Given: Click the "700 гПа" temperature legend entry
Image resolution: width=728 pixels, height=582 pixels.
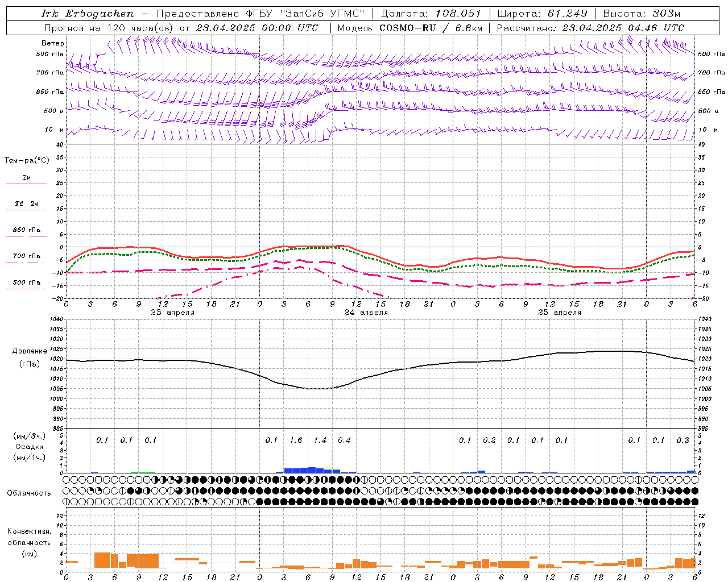Looking at the screenshot, I should 27,256.
